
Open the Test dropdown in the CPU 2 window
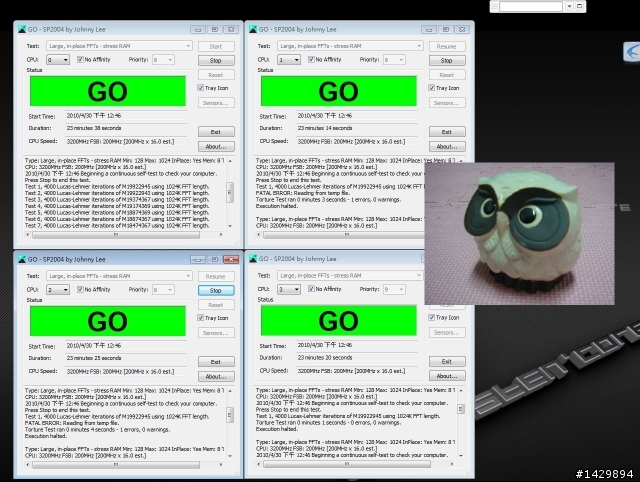(119, 276)
